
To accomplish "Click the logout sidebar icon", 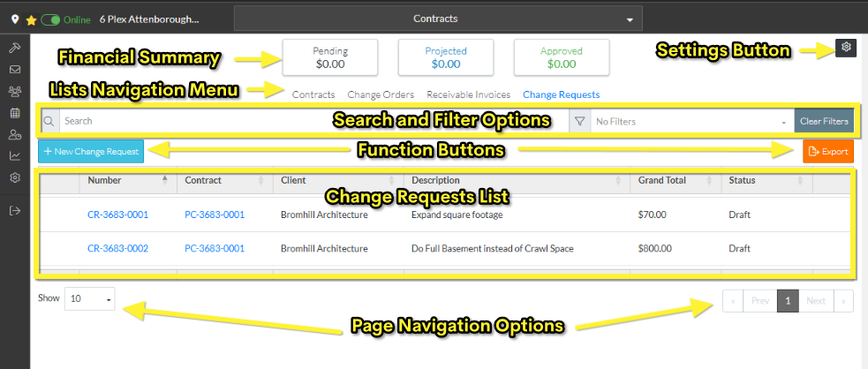I will coord(15,211).
